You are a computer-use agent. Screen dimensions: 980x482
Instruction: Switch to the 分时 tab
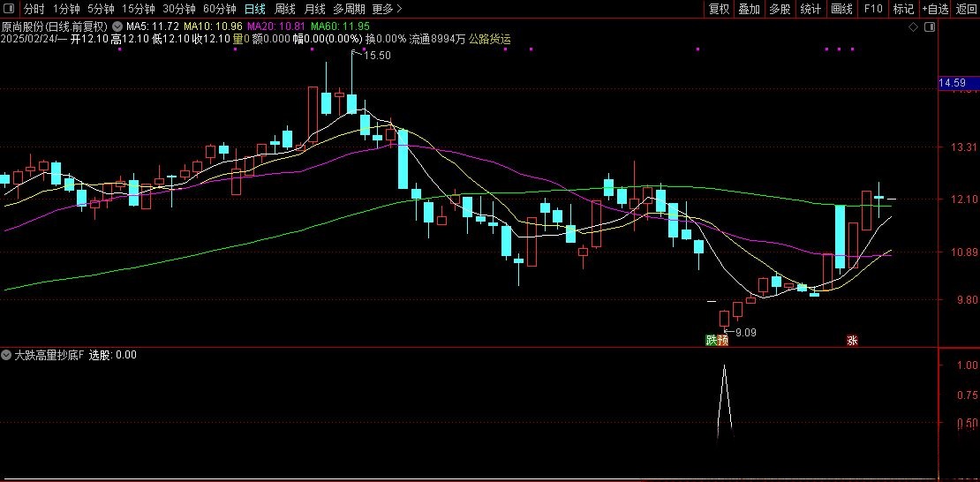pyautogui.click(x=34, y=9)
